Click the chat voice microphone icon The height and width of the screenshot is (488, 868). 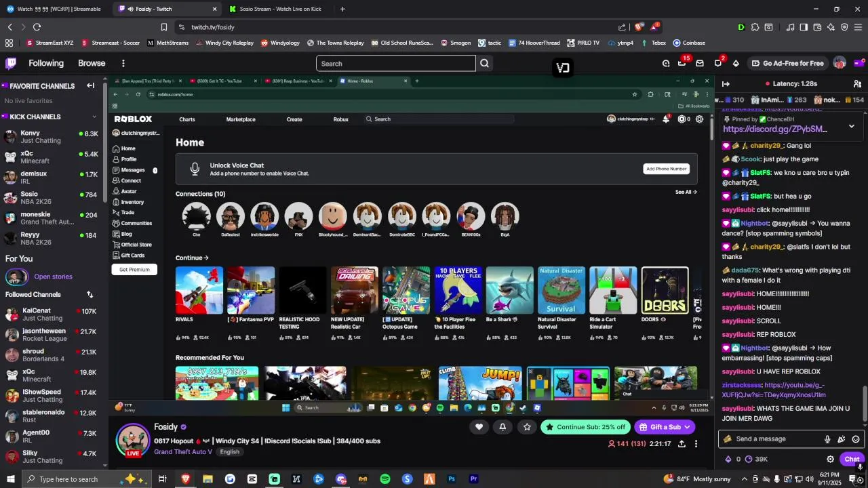(827, 439)
